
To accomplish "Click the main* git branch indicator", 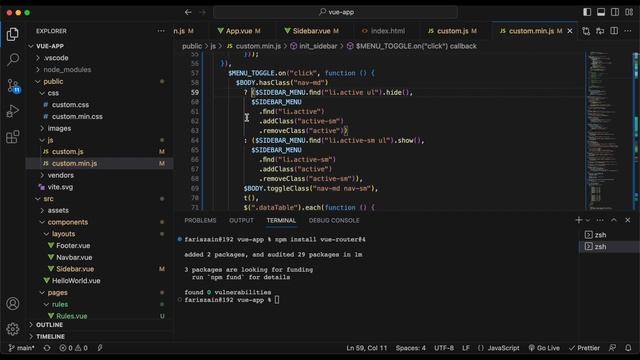I will [x=22, y=348].
